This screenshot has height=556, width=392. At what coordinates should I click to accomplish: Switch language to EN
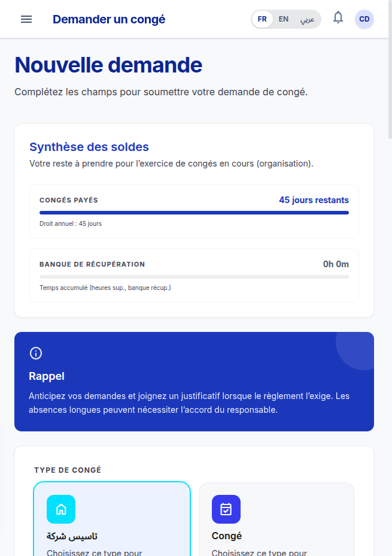click(283, 19)
